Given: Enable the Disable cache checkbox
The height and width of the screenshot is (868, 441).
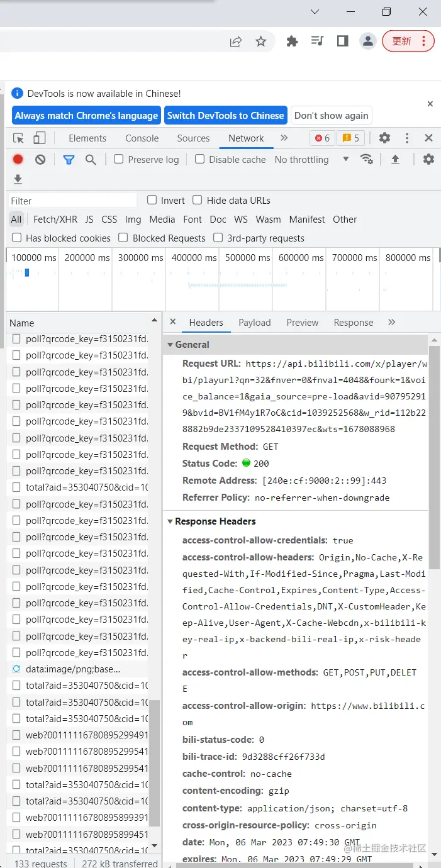Looking at the screenshot, I should 199,159.
